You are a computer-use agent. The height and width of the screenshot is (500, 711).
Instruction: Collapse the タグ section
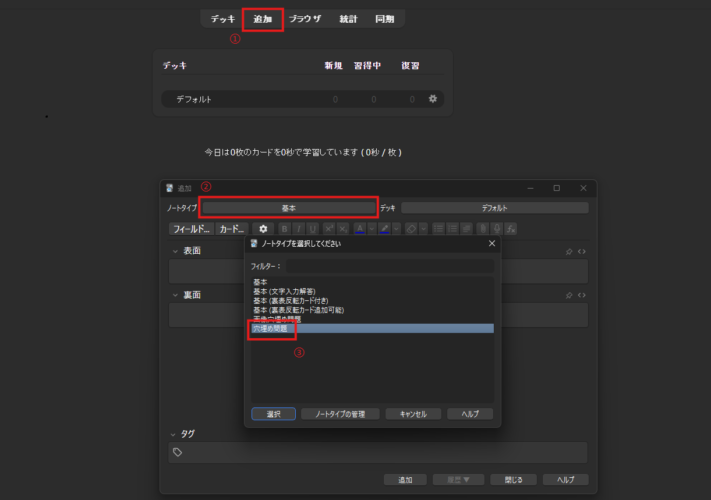[x=173, y=434]
